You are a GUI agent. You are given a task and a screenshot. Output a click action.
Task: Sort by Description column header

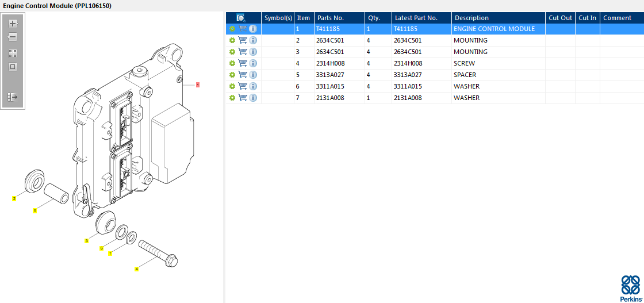498,18
